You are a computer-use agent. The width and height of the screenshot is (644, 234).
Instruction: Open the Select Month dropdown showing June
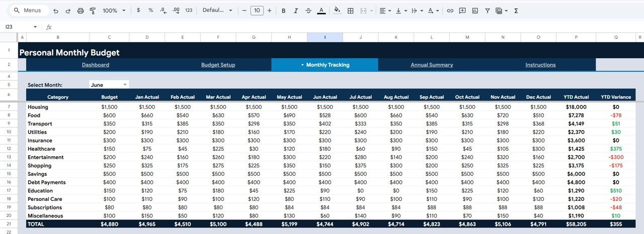click(x=109, y=85)
